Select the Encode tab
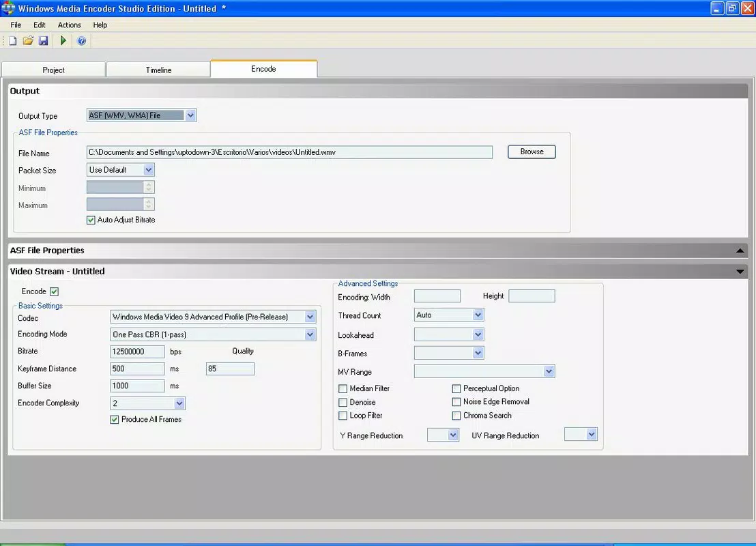Viewport: 756px width, 546px height. 264,68
